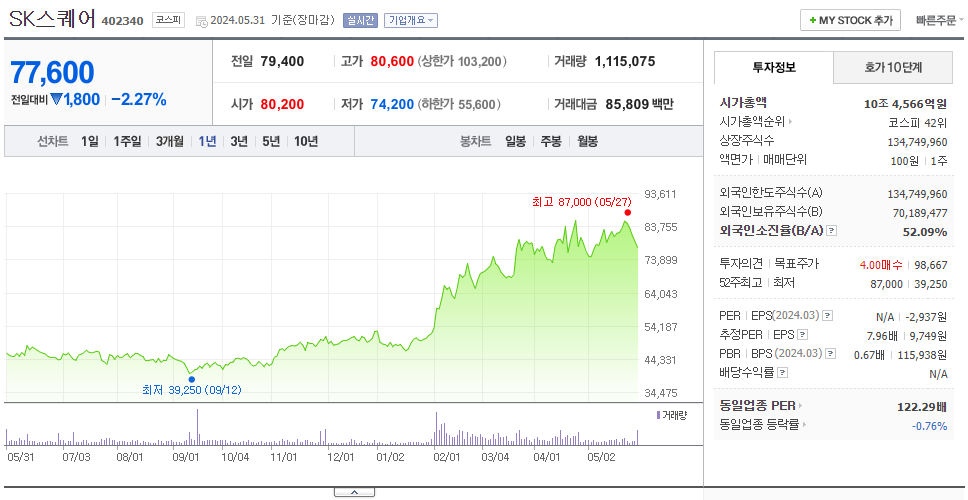Viewport: 968px width, 500px height.
Task: Click the purple 거래량 legend marker
Action: (x=658, y=415)
